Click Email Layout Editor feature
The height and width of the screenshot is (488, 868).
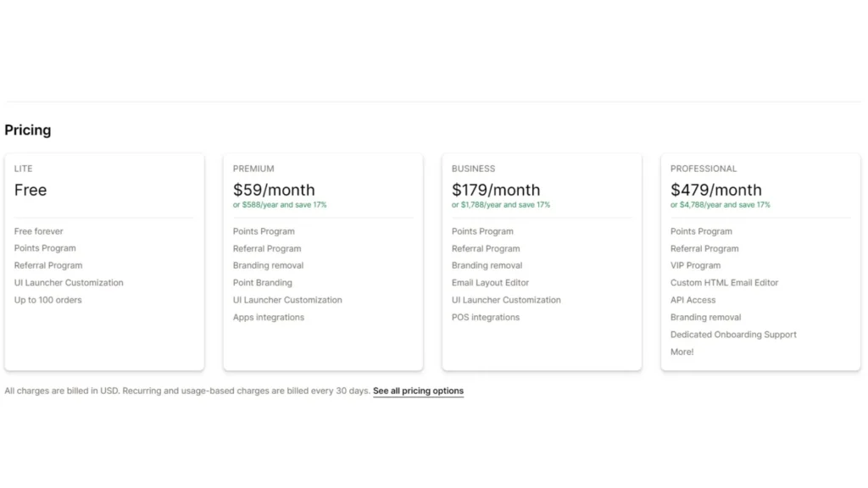click(490, 283)
